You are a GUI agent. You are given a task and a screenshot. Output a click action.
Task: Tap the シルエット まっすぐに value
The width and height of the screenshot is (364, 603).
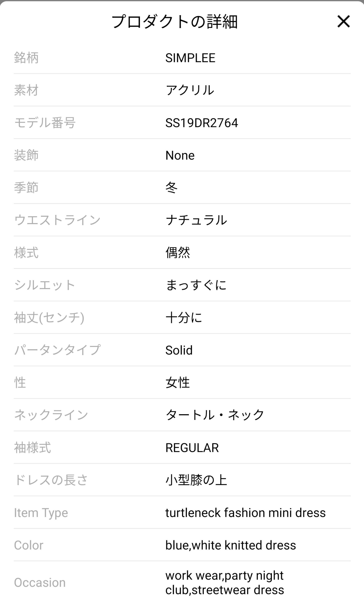pos(196,285)
